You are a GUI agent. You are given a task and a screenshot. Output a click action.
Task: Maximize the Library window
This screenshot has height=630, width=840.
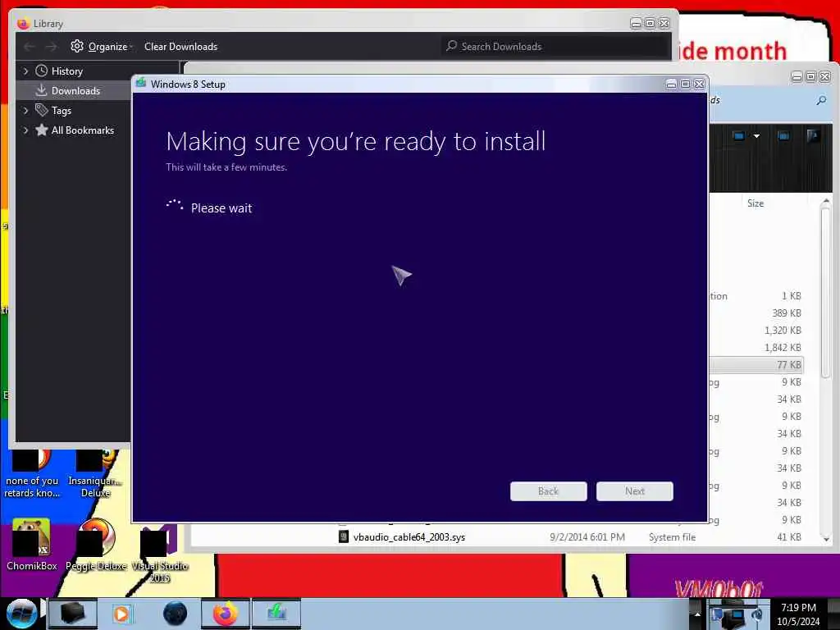pyautogui.click(x=650, y=24)
